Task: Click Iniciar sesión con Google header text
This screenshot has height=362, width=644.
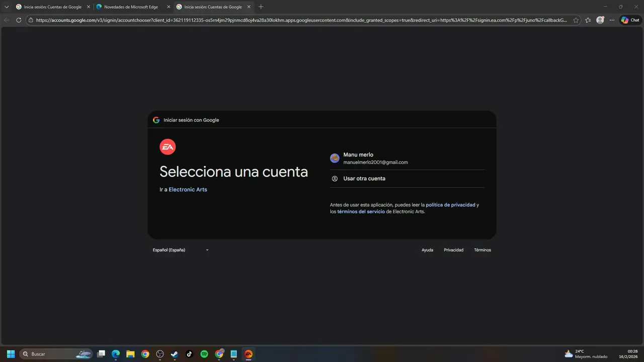Action: (191, 120)
